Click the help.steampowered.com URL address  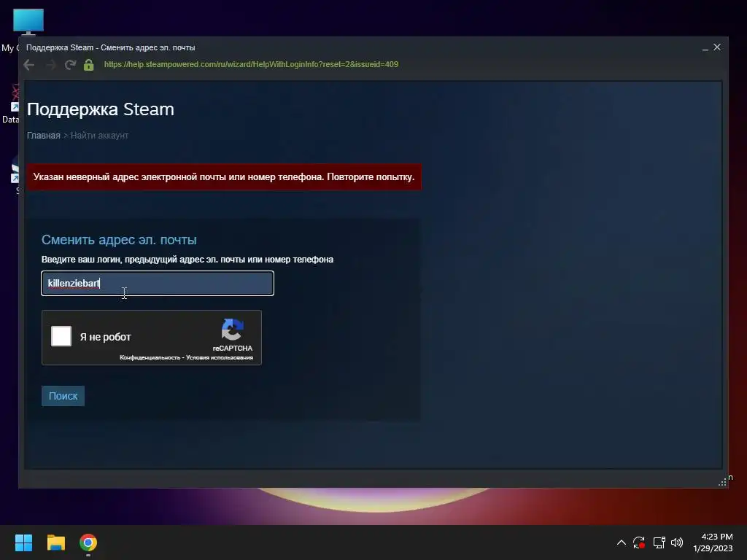251,64
